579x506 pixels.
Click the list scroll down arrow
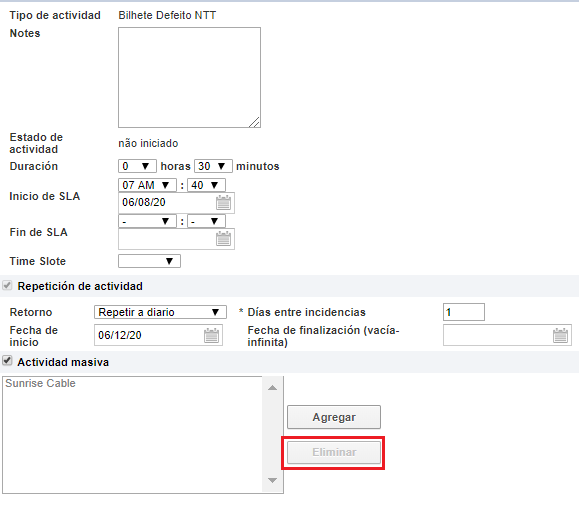coord(273,480)
